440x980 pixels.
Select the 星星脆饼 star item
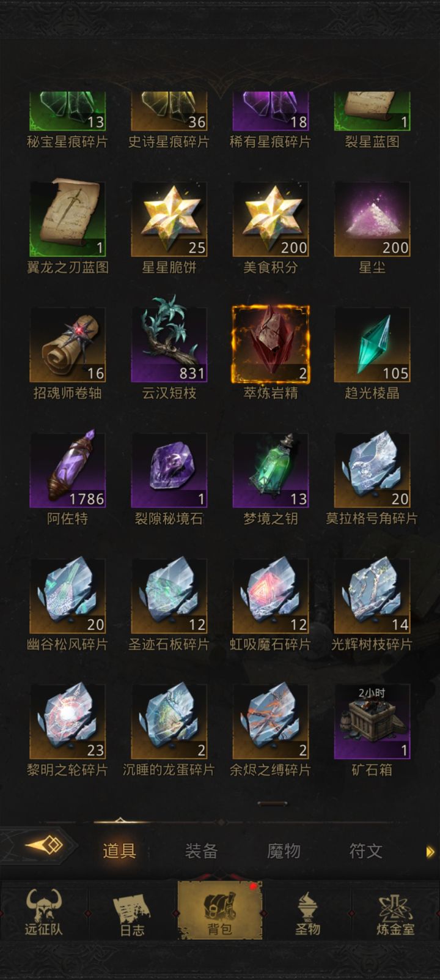click(169, 219)
